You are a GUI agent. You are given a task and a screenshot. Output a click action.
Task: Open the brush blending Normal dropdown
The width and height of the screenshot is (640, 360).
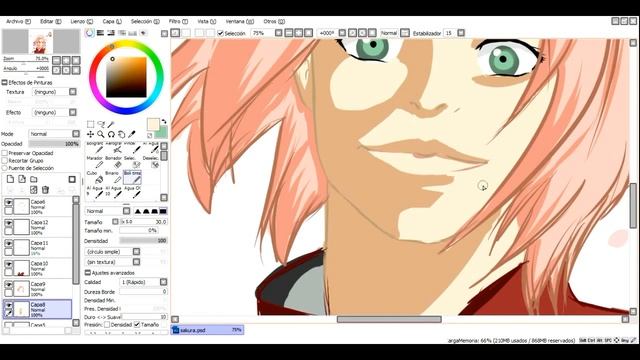click(127, 211)
